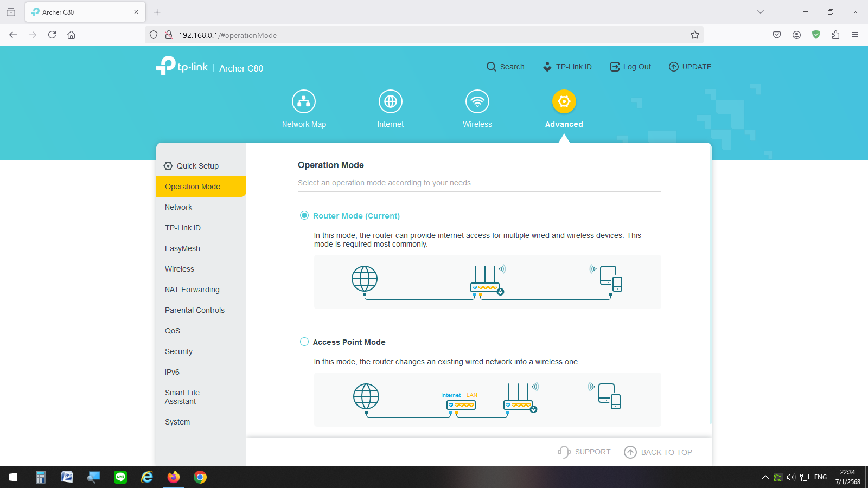Select the Access Point Mode radio button
The height and width of the screenshot is (488, 868).
[x=304, y=342]
